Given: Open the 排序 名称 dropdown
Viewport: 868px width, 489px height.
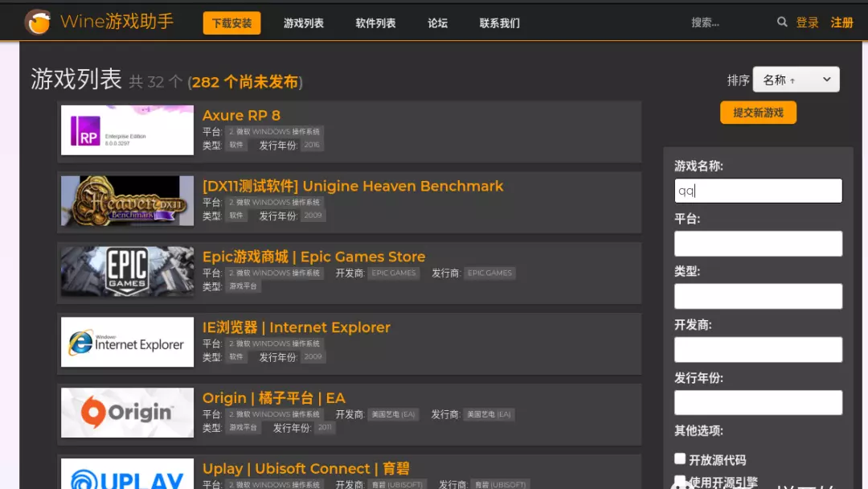Looking at the screenshot, I should (796, 80).
